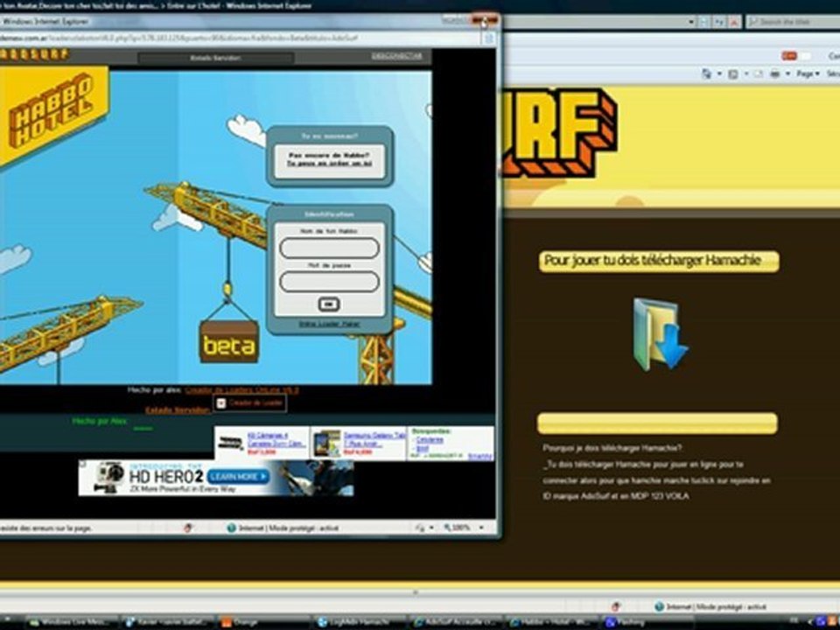Click the popup blocker icon in popup status bar
This screenshot has height=630, width=840.
tap(187, 528)
